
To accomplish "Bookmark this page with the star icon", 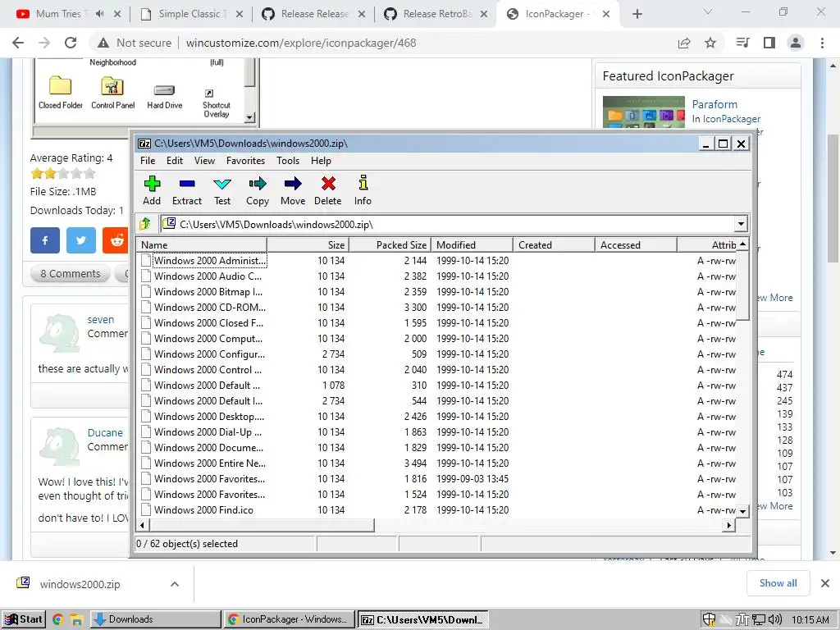I will [x=710, y=43].
